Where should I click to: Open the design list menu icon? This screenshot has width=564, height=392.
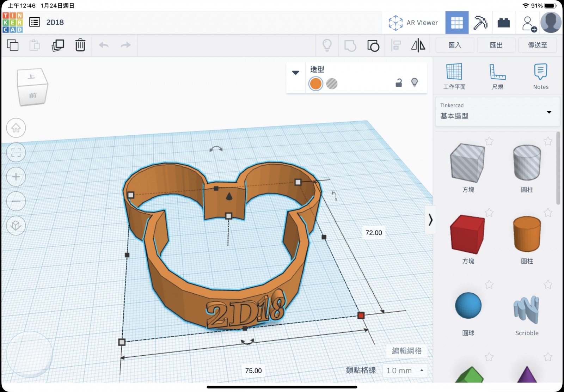coord(35,22)
